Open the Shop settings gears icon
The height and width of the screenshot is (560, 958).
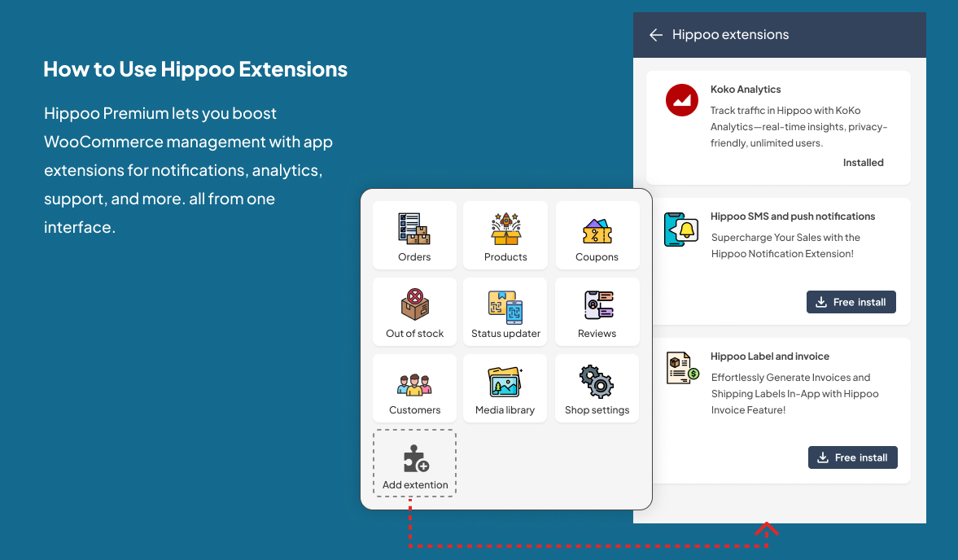coord(597,382)
